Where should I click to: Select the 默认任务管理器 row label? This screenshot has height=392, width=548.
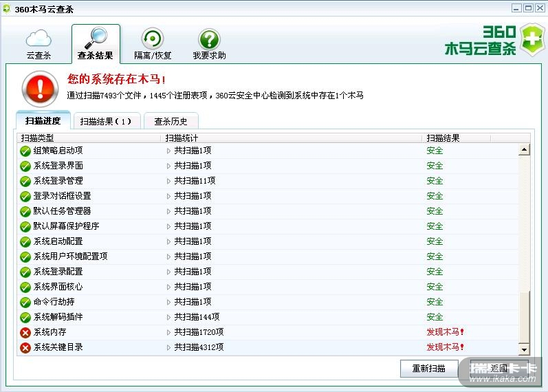pos(62,211)
